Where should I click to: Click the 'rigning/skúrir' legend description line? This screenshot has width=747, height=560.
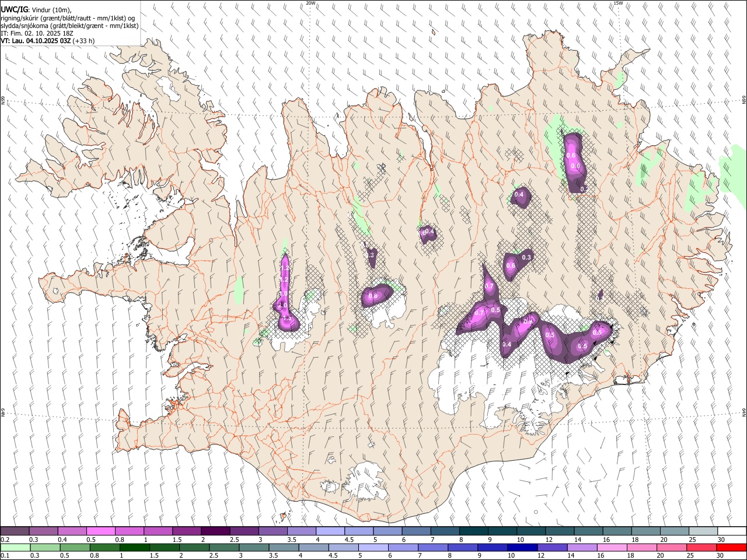(x=68, y=17)
